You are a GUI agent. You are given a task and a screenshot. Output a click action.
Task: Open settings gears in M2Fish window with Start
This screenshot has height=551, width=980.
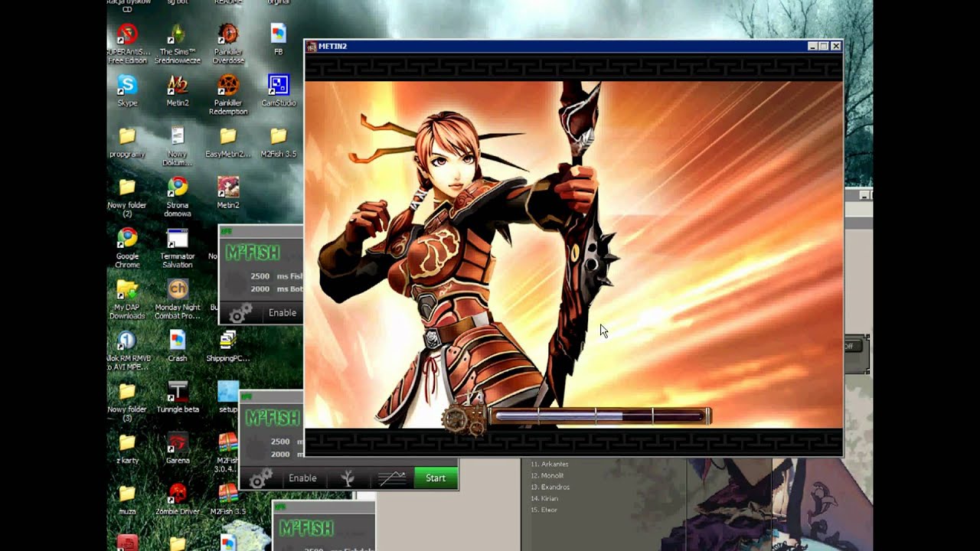[260, 478]
